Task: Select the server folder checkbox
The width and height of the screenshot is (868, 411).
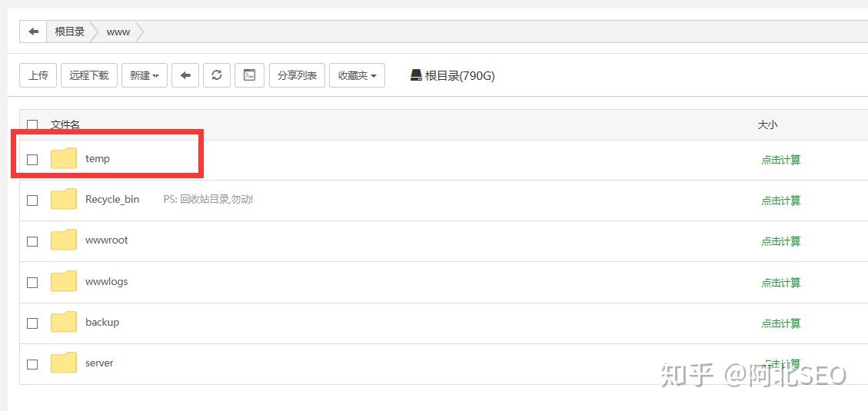Action: [32, 364]
